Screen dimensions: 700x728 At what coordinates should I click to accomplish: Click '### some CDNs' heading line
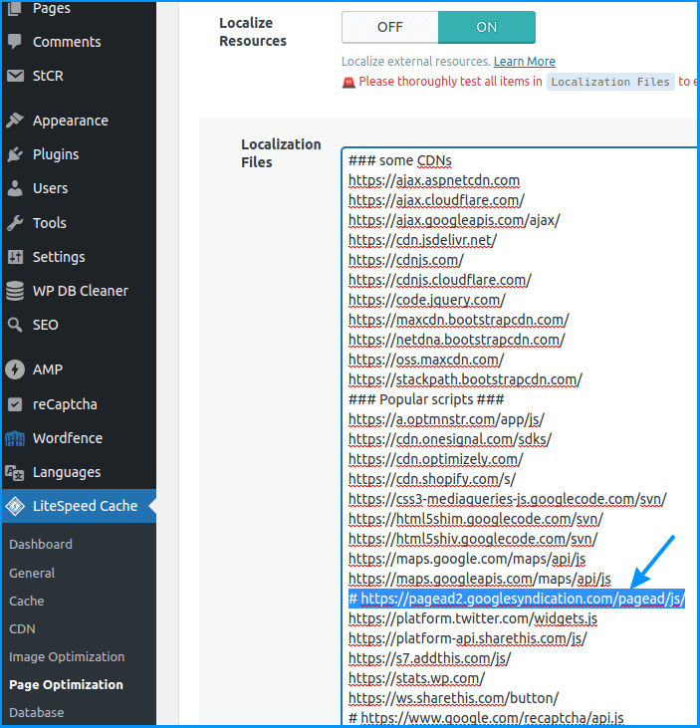399,160
